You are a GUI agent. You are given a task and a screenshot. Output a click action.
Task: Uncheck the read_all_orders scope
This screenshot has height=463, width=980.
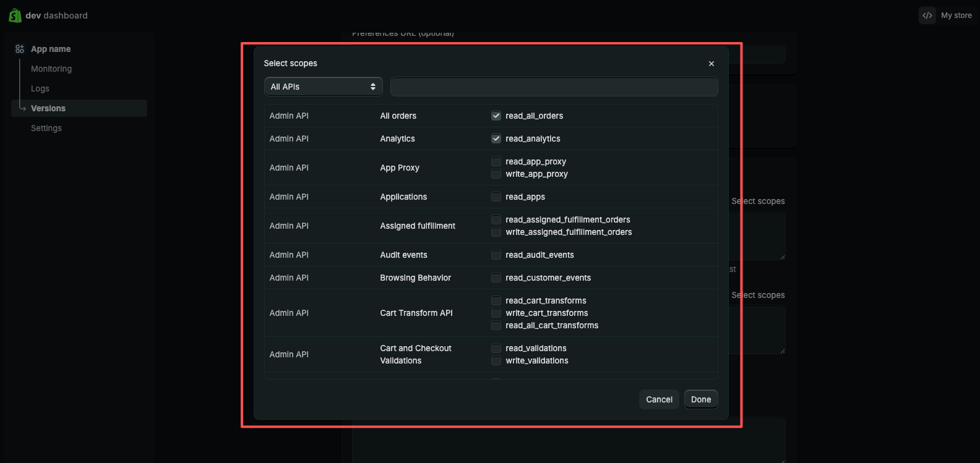[496, 116]
